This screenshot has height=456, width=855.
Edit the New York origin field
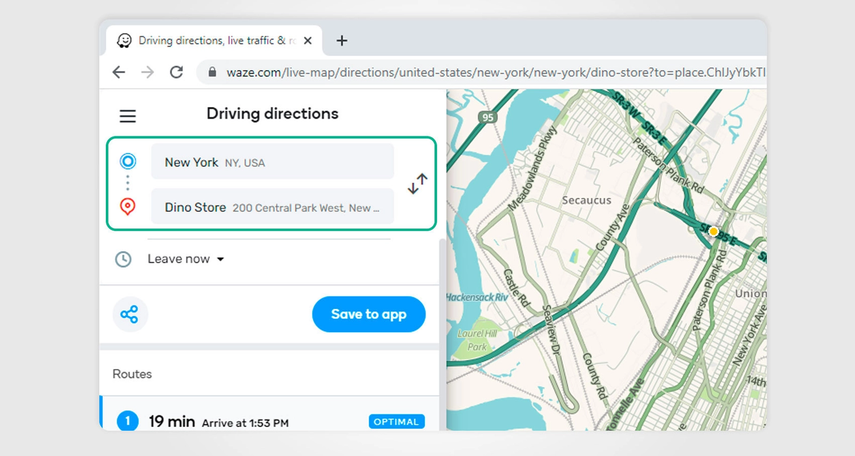pos(273,161)
